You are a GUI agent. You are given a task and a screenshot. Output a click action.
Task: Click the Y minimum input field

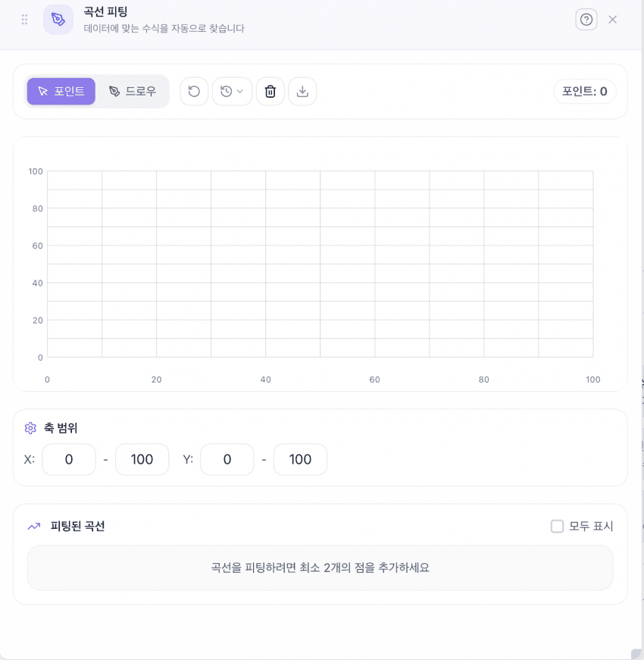click(x=227, y=459)
